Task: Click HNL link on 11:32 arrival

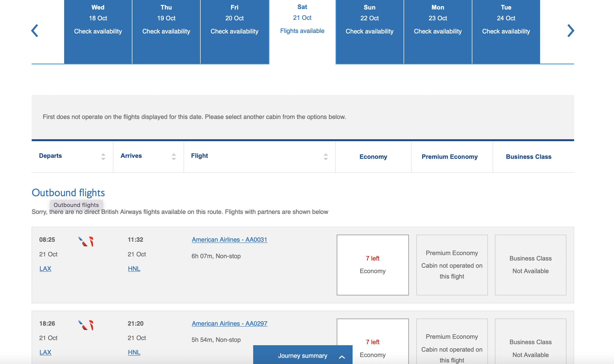Action: click(x=134, y=269)
